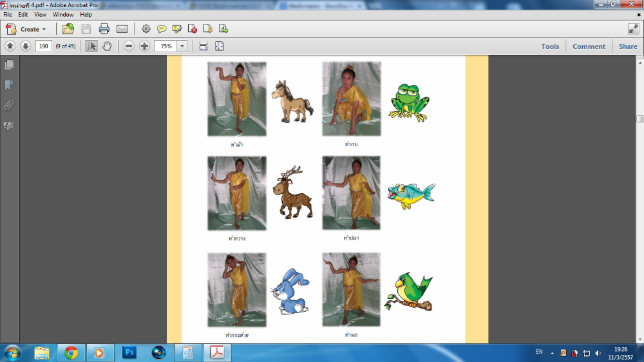Toggle fit one full page view

pyautogui.click(x=219, y=46)
